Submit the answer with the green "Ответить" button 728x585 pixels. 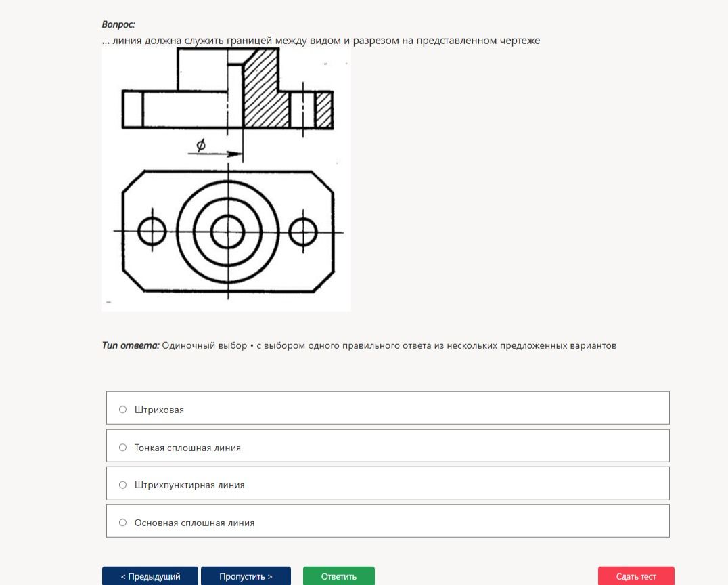click(x=338, y=576)
